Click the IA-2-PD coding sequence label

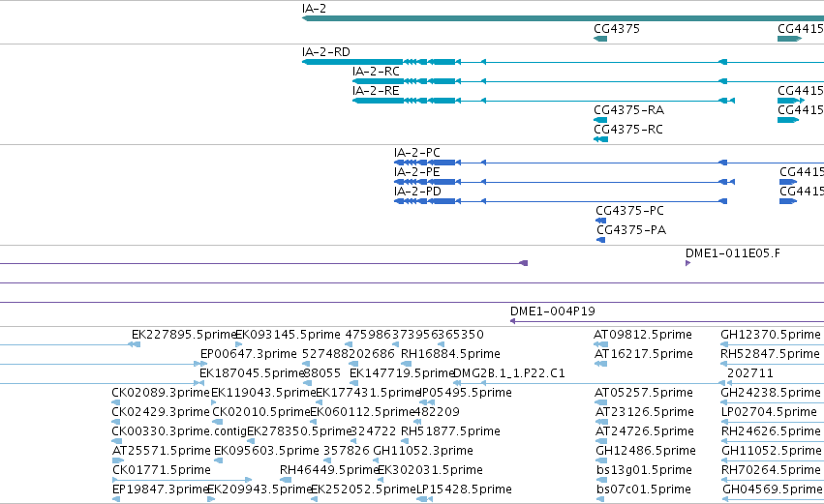pos(417,192)
